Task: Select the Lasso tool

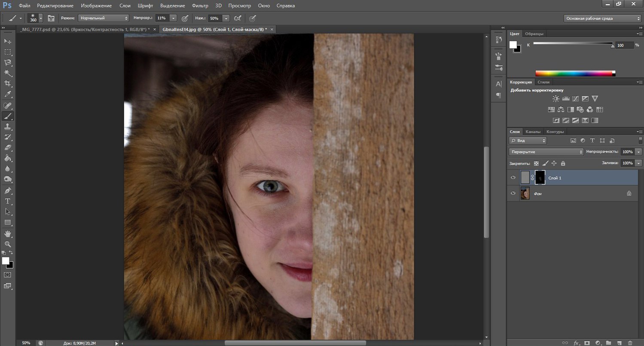Action: coord(8,63)
